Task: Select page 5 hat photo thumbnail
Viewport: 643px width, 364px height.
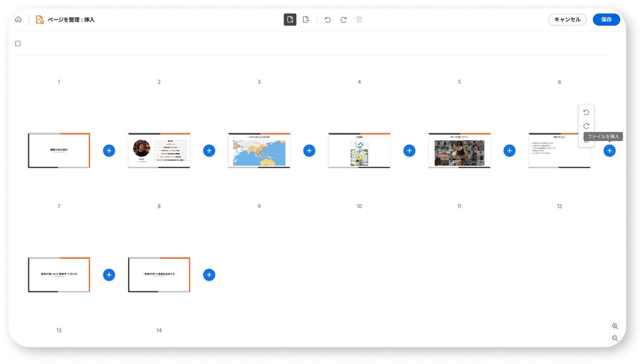Action: 459,151
